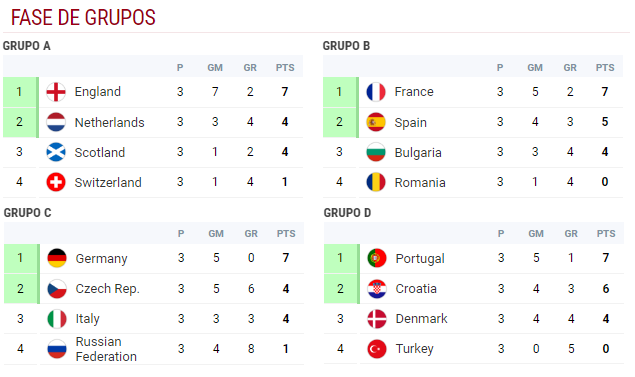This screenshot has height=377, width=635.
Task: Click the France flag icon
Action: click(376, 92)
